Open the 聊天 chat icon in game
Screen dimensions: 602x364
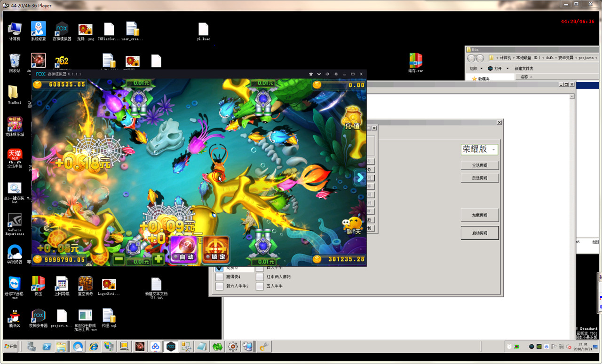tap(353, 226)
